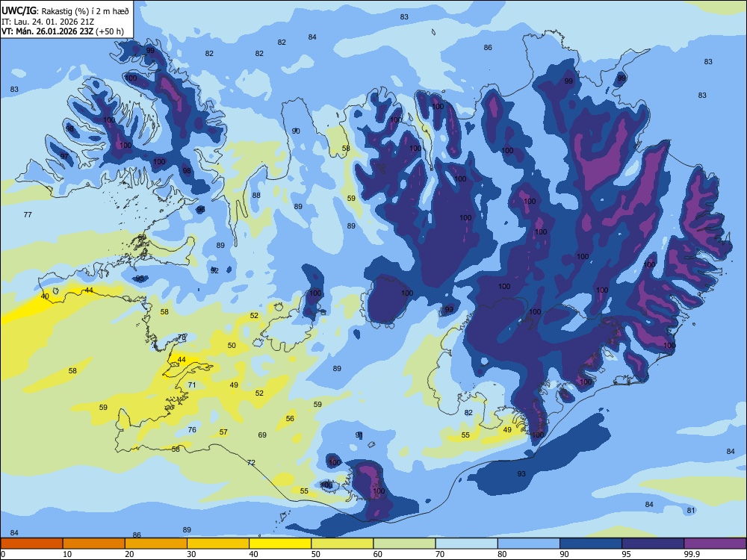Click the legend tick label '30'

(191, 554)
